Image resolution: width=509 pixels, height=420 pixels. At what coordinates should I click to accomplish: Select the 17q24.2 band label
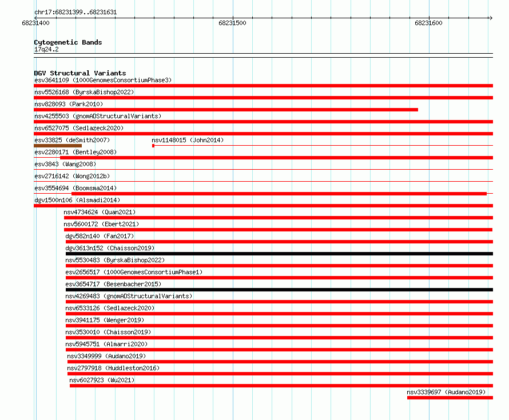click(46, 49)
